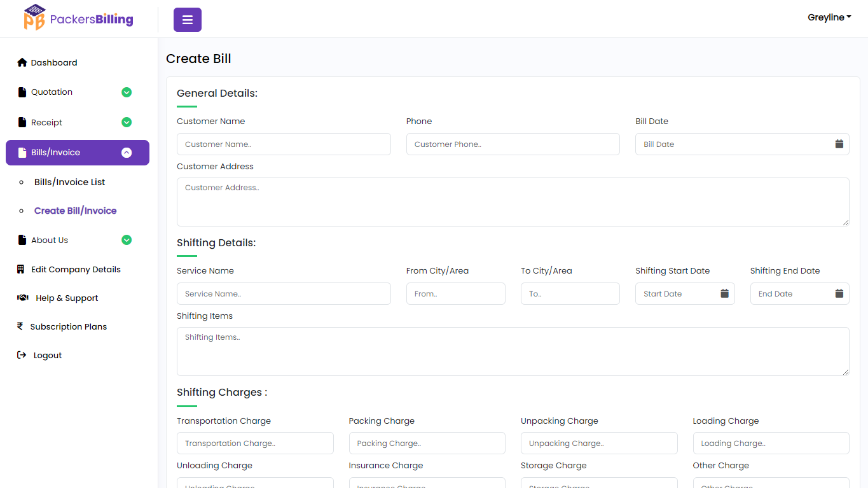Go to Edit Company Details

pos(76,269)
